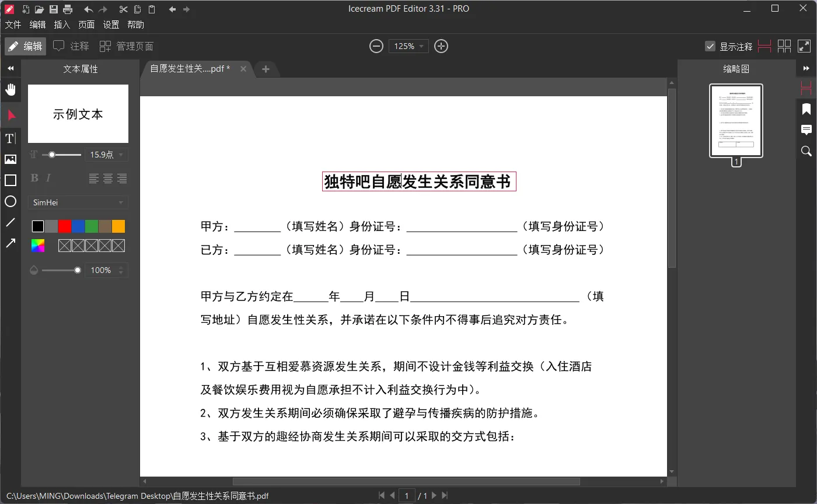Align text to the right
The image size is (817, 504).
click(x=122, y=178)
